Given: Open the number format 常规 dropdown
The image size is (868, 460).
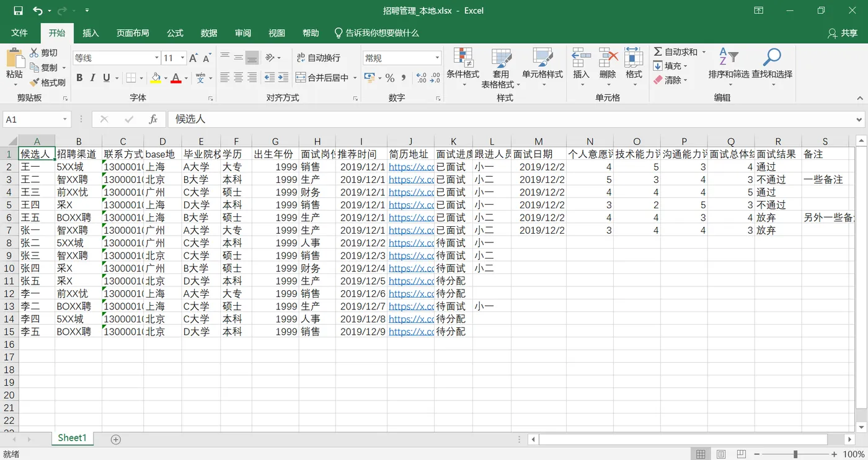Looking at the screenshot, I should coord(437,58).
